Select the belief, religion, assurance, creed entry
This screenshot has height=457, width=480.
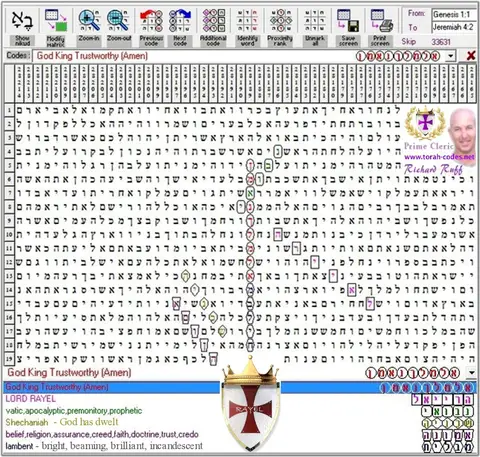102,434
